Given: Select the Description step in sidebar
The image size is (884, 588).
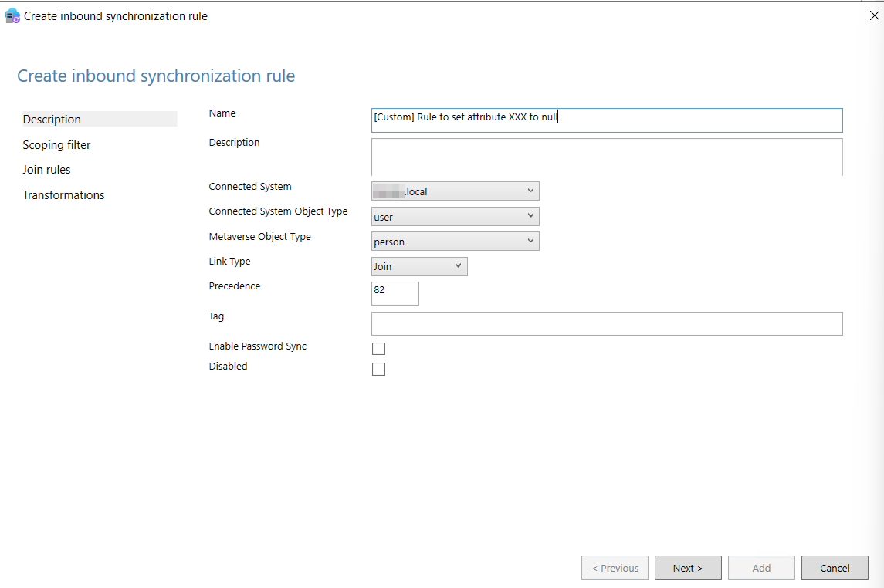Looking at the screenshot, I should pyautogui.click(x=52, y=120).
